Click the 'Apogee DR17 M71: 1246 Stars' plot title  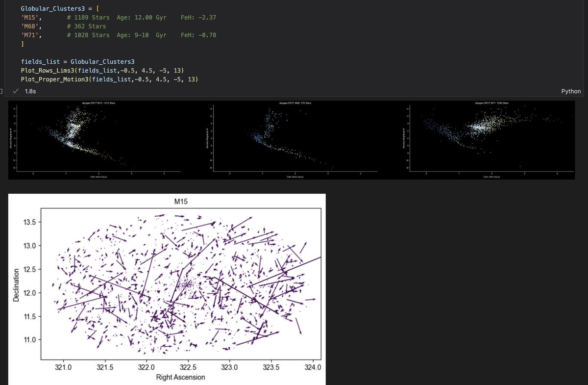coord(492,103)
